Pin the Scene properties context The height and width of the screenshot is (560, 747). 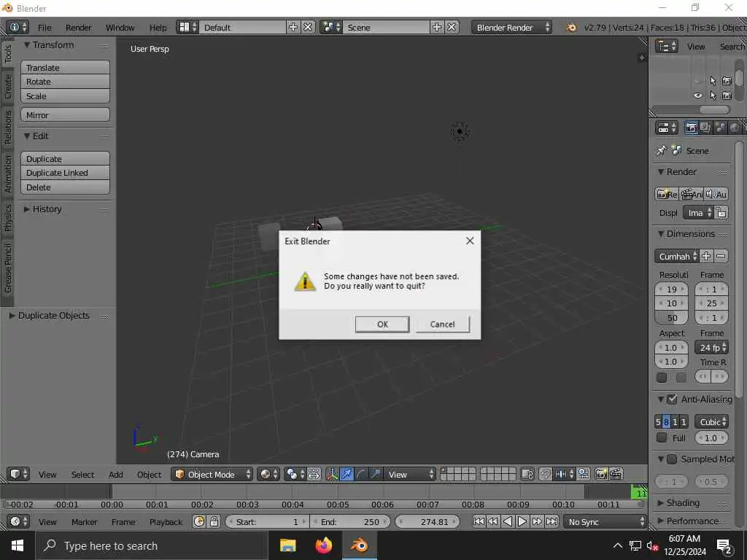pyautogui.click(x=661, y=150)
